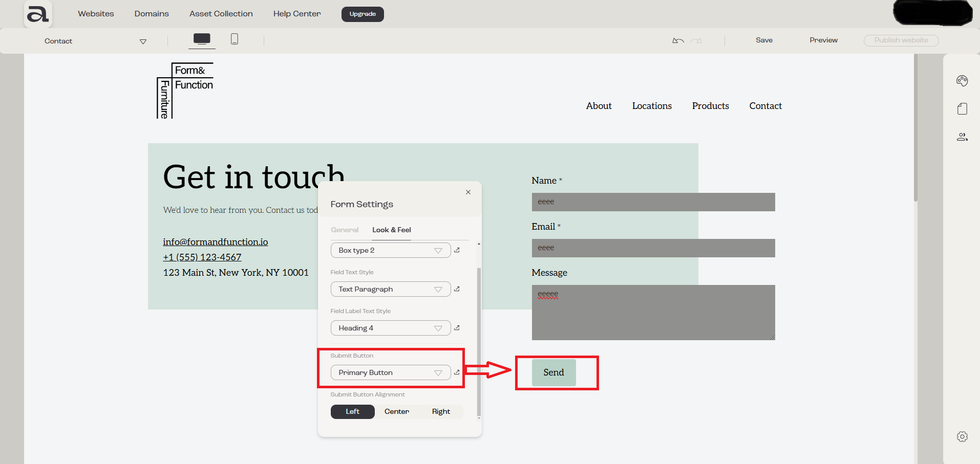Select the Form& Function Furniture logo
Screen dimensions: 980x464
[185, 91]
